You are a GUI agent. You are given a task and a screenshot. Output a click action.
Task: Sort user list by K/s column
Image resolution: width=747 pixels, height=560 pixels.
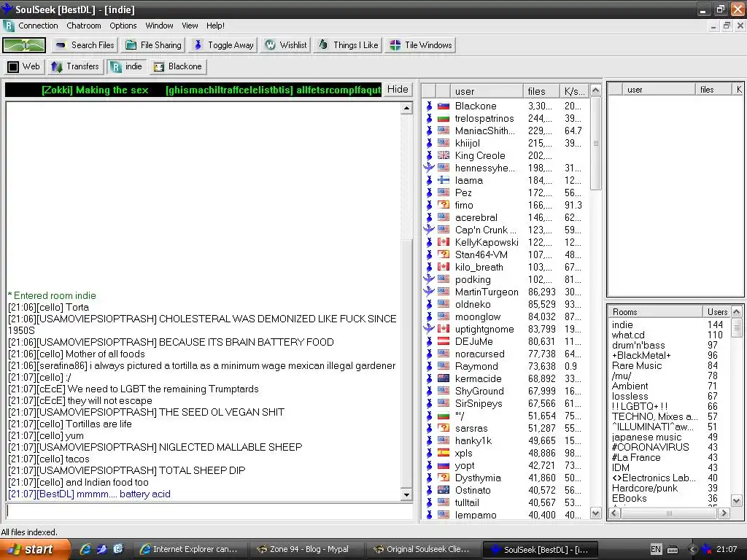pyautogui.click(x=574, y=91)
